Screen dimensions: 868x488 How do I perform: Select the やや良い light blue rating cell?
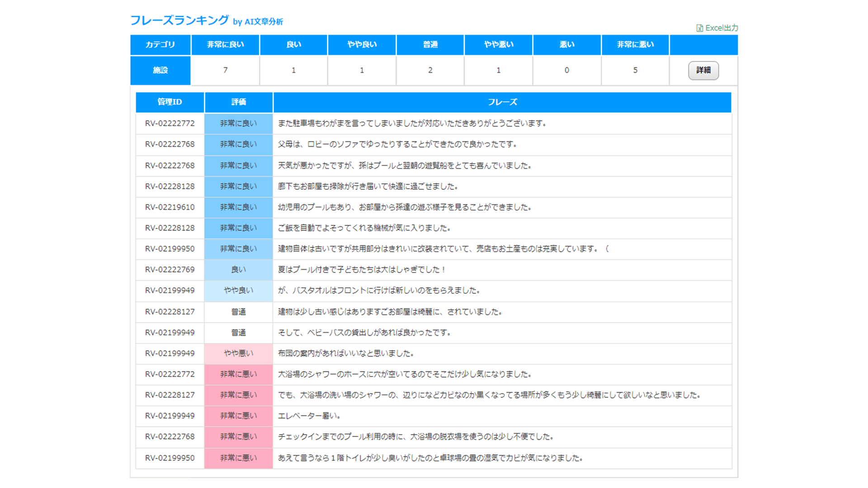pos(238,291)
